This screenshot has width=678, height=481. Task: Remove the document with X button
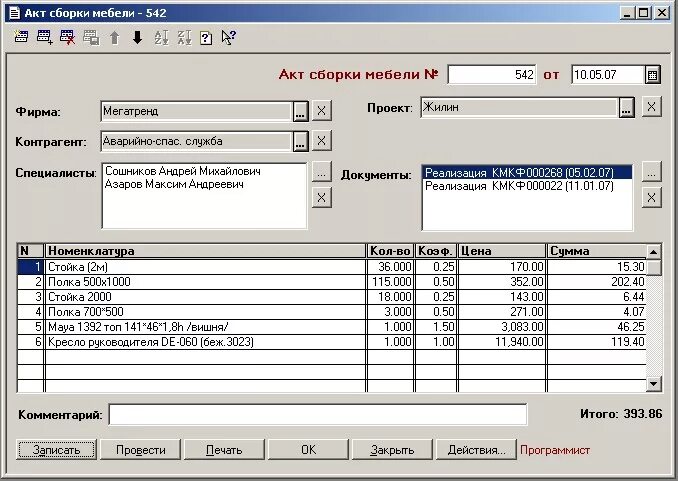coord(652,198)
